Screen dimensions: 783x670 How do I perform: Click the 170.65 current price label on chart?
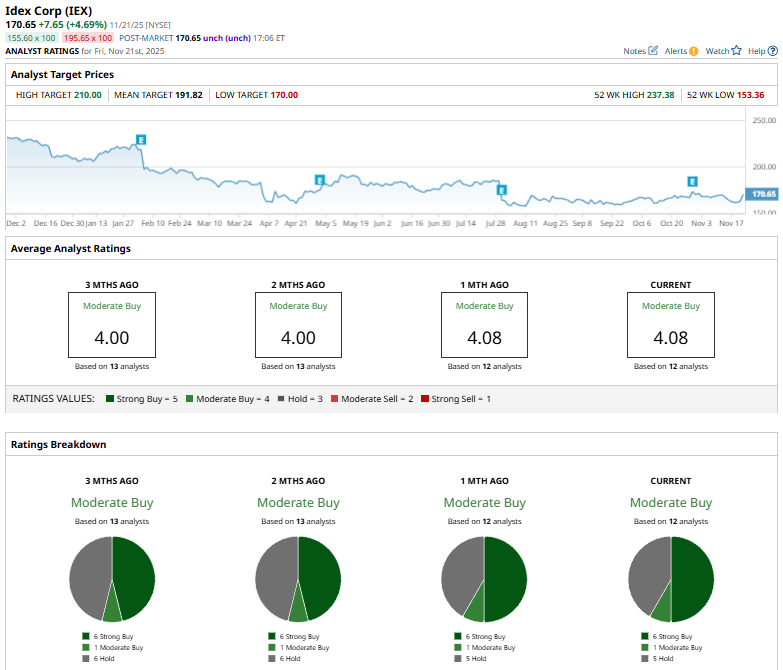pyautogui.click(x=763, y=194)
